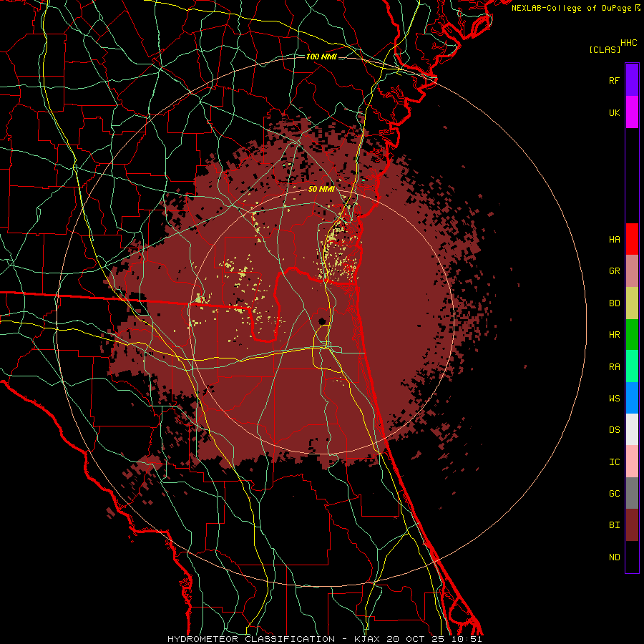Click the BD legend label
644x644 pixels.
pyautogui.click(x=614, y=303)
